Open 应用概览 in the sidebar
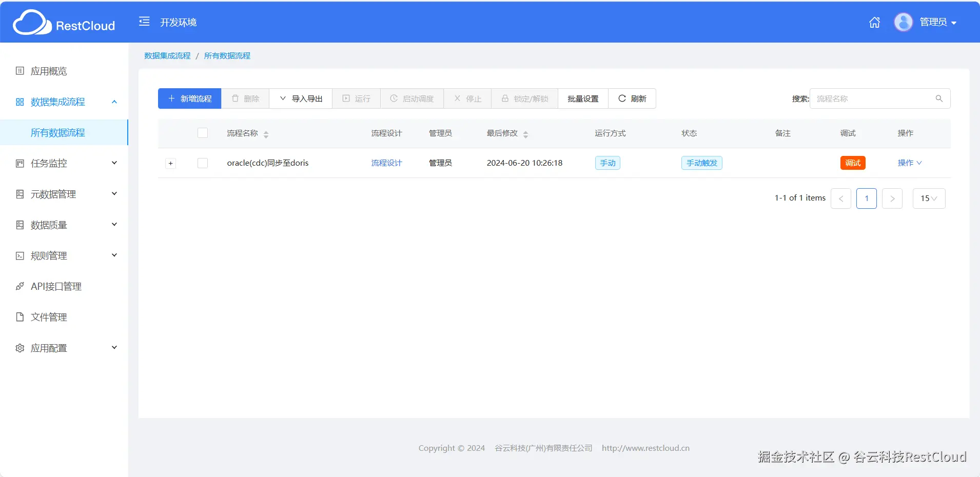 (64, 71)
